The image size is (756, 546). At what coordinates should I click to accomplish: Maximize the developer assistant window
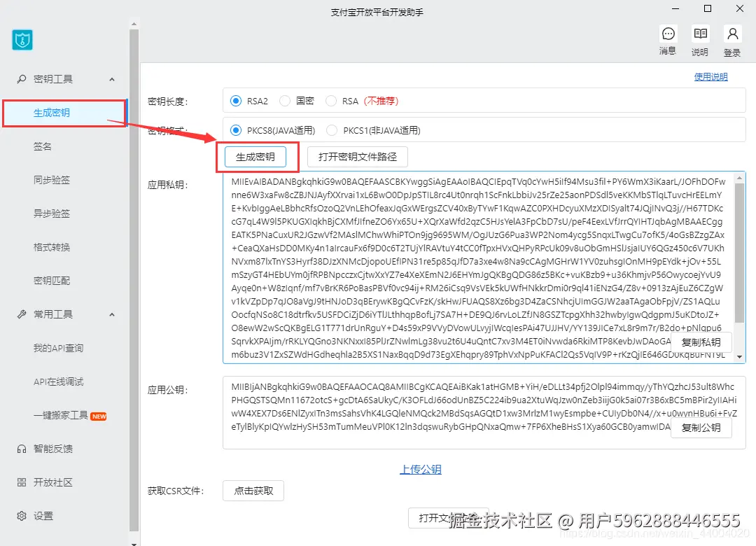tap(707, 8)
